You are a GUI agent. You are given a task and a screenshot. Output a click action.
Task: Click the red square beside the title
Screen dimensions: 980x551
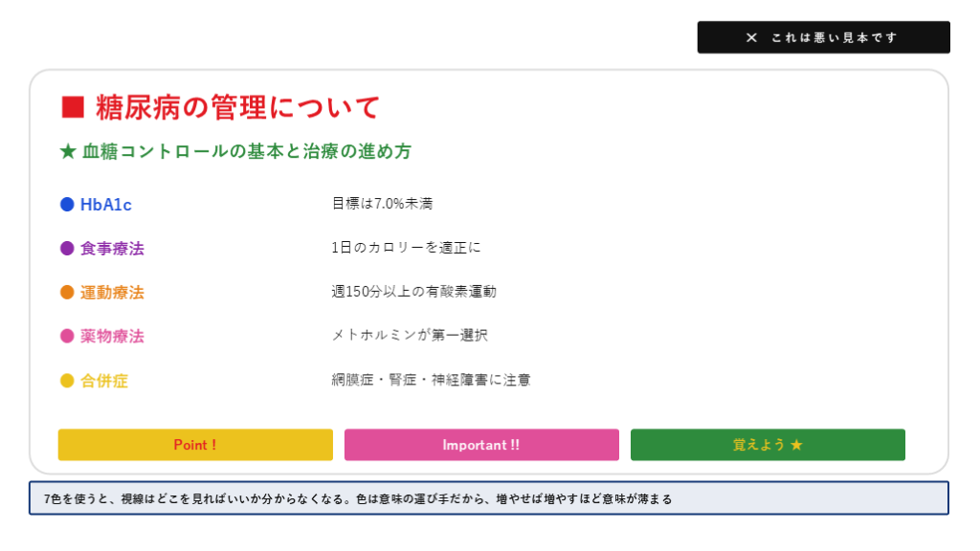(73, 107)
